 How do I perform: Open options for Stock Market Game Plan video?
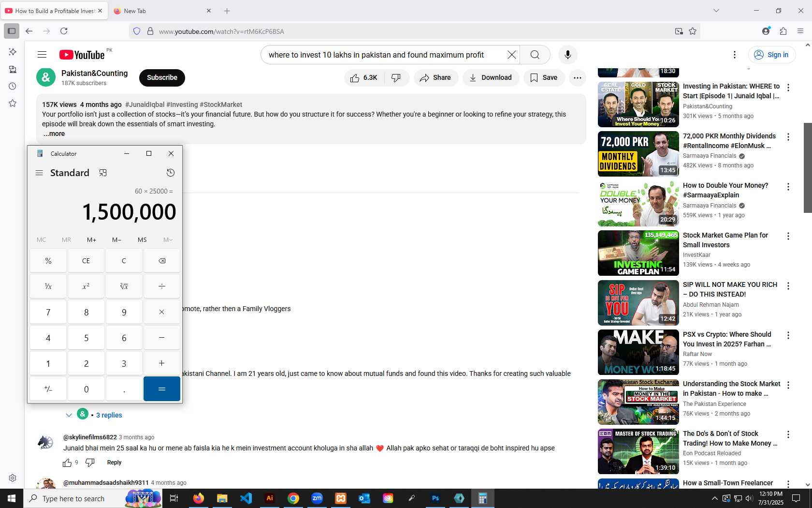tap(788, 236)
